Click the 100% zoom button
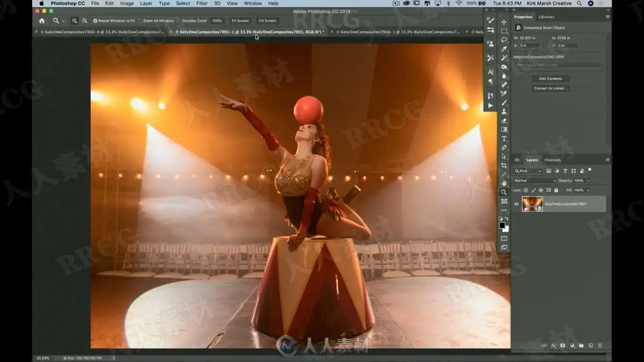 217,21
